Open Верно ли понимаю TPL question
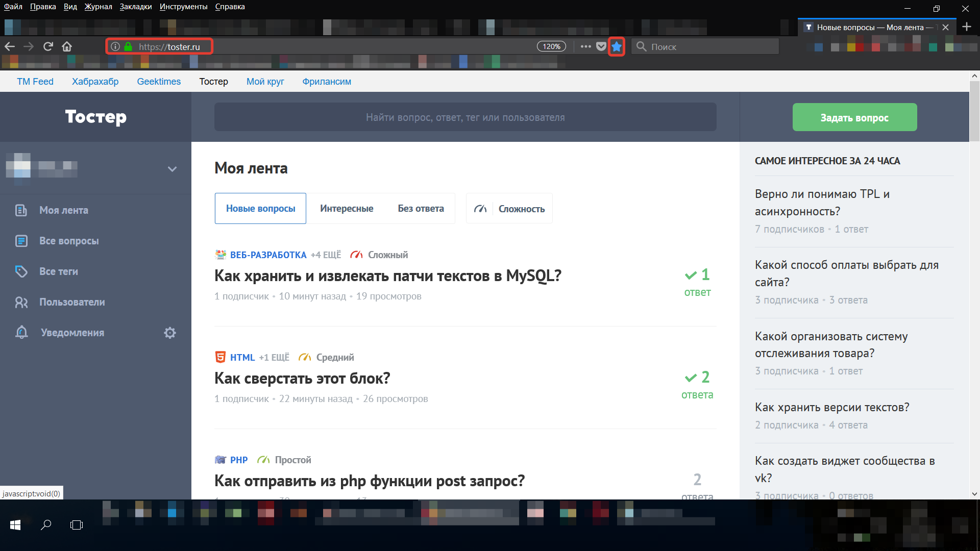Screen dimensions: 980x551 click(x=822, y=203)
